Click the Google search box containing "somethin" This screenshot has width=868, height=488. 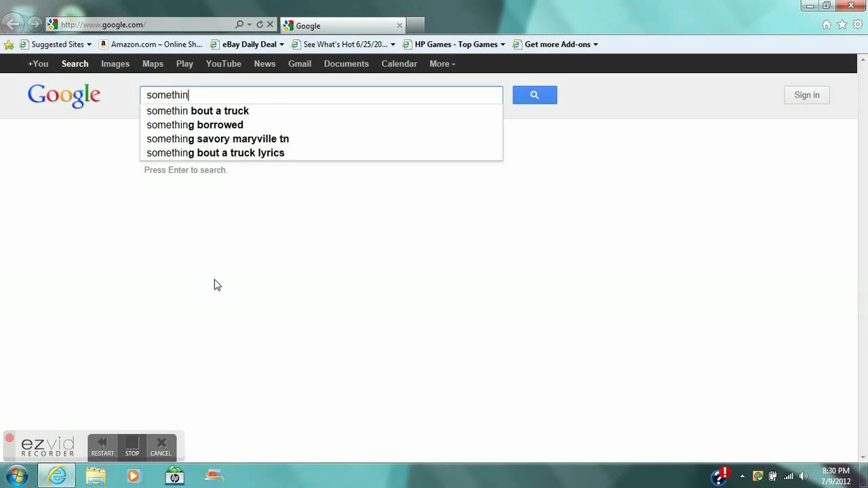click(x=321, y=95)
